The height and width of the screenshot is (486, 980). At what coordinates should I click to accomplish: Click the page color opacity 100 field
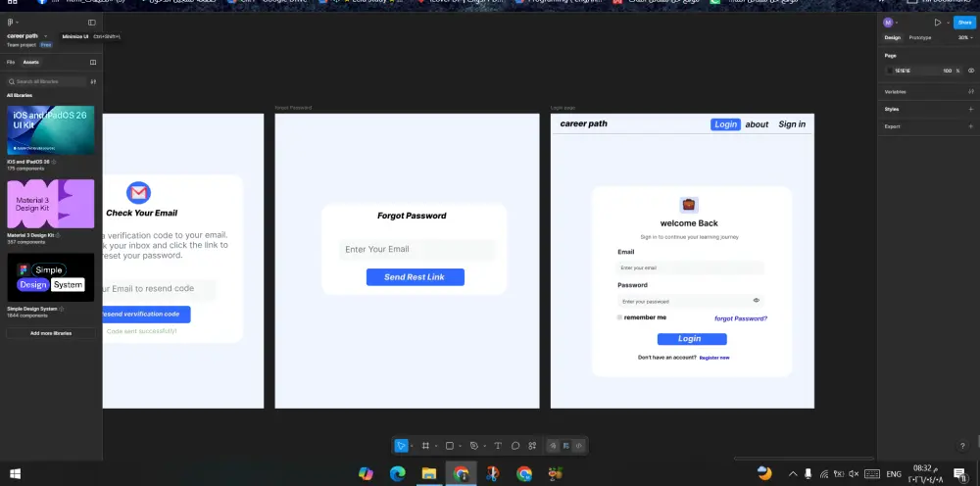947,71
